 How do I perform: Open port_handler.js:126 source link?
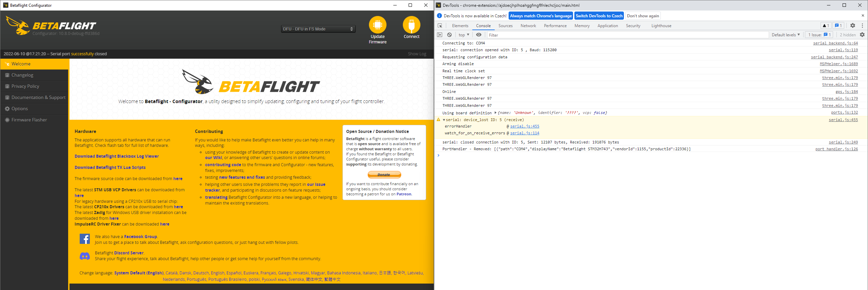tap(836, 149)
